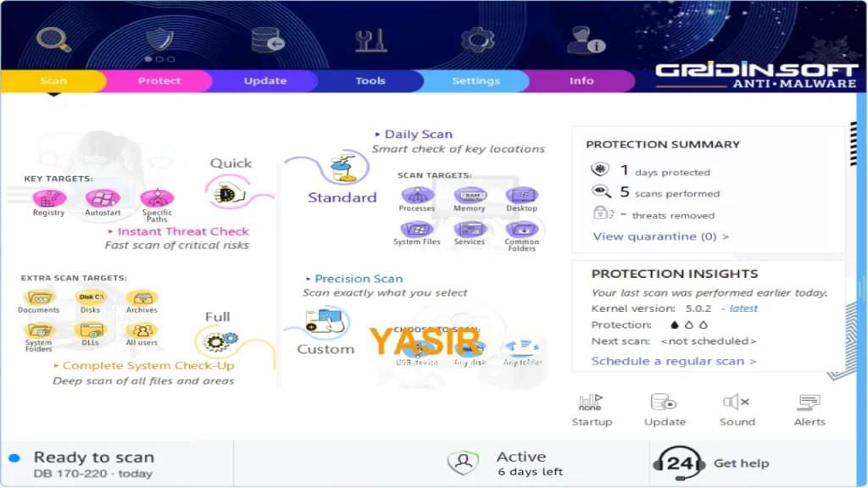
Task: Click the Update database button
Action: point(665,410)
